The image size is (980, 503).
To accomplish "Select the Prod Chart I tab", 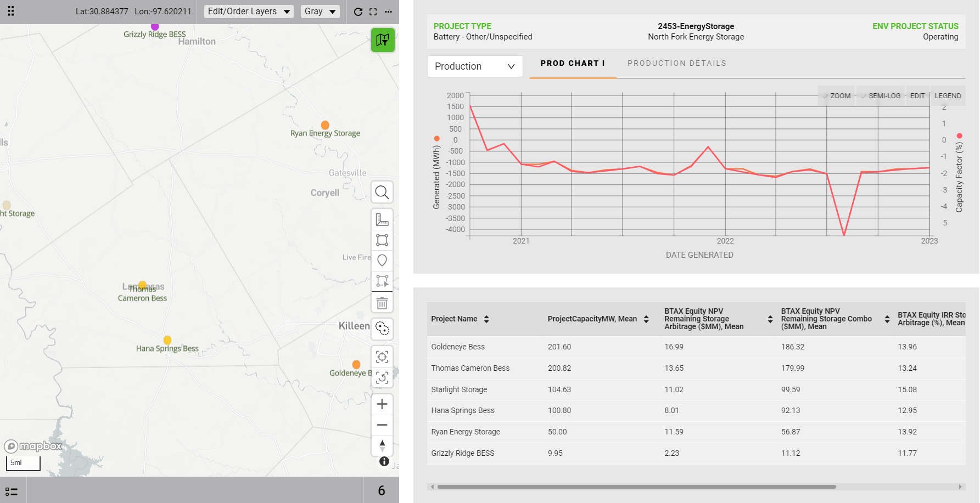I will point(572,64).
